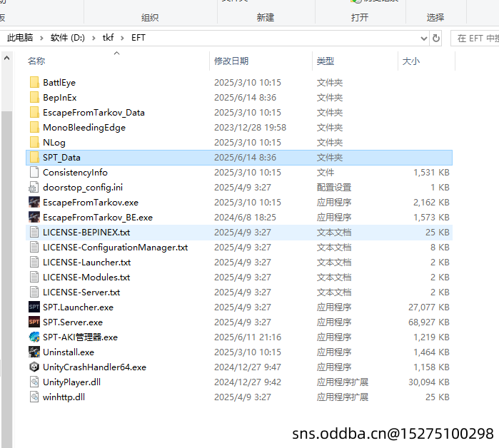
Task: Navigate to tkf in the breadcrumb
Action: click(x=108, y=38)
